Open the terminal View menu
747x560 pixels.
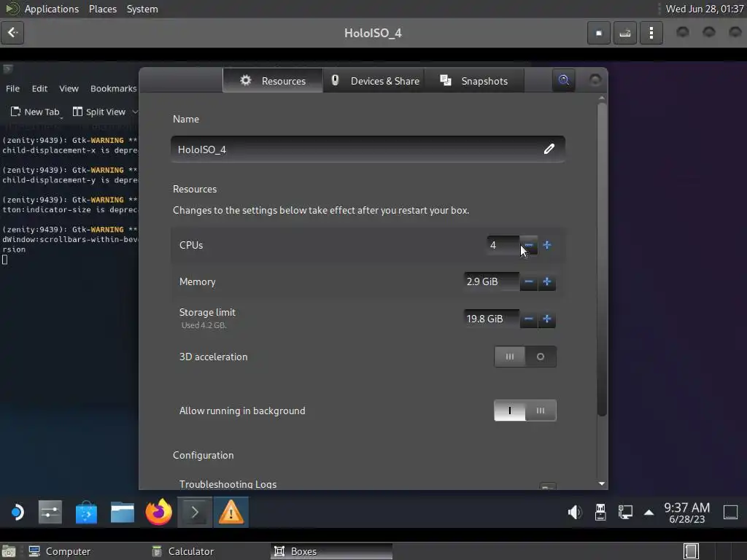(x=69, y=88)
